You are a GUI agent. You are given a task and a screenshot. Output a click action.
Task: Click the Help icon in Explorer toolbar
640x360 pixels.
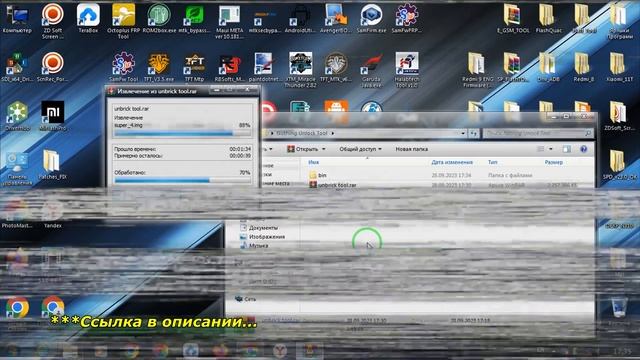584,149
